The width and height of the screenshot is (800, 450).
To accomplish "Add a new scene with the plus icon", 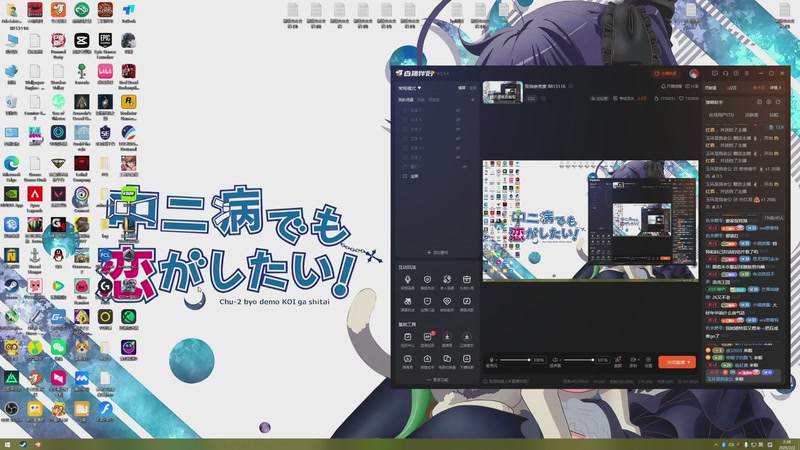I will click(472, 99).
